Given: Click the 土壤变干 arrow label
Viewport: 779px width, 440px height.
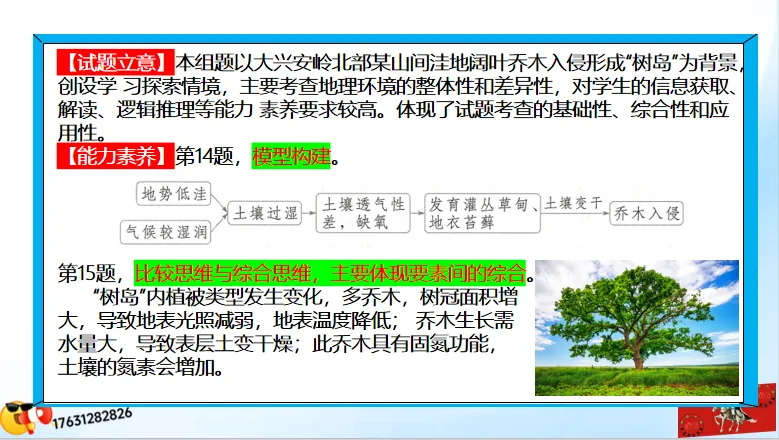Looking at the screenshot, I should (574, 203).
